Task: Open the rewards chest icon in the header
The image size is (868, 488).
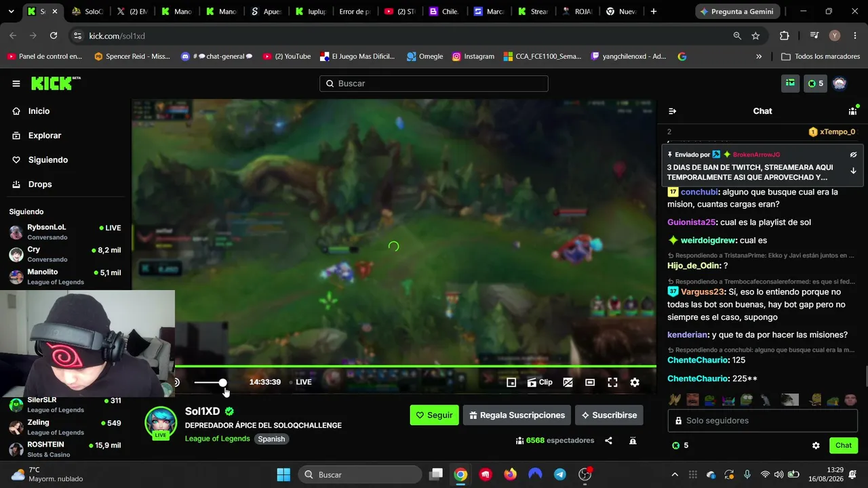Action: point(790,83)
